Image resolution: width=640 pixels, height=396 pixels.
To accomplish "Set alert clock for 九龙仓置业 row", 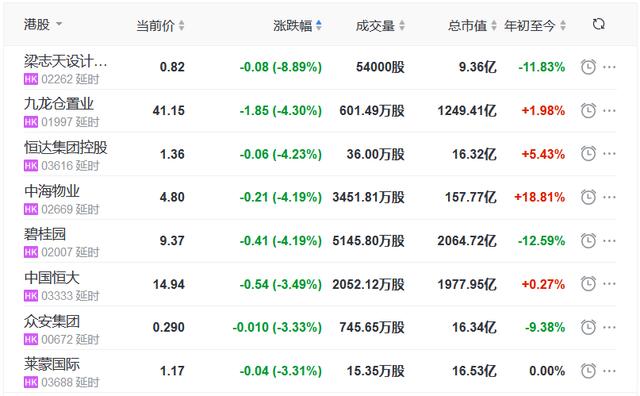I will pos(588,111).
